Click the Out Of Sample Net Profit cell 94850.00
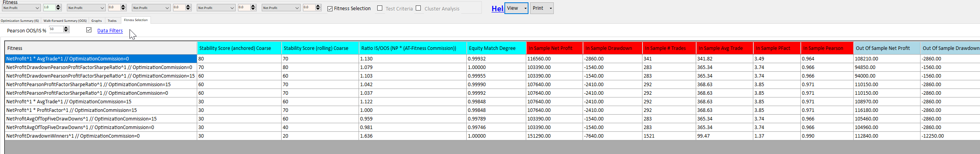980x154 pixels. point(887,67)
